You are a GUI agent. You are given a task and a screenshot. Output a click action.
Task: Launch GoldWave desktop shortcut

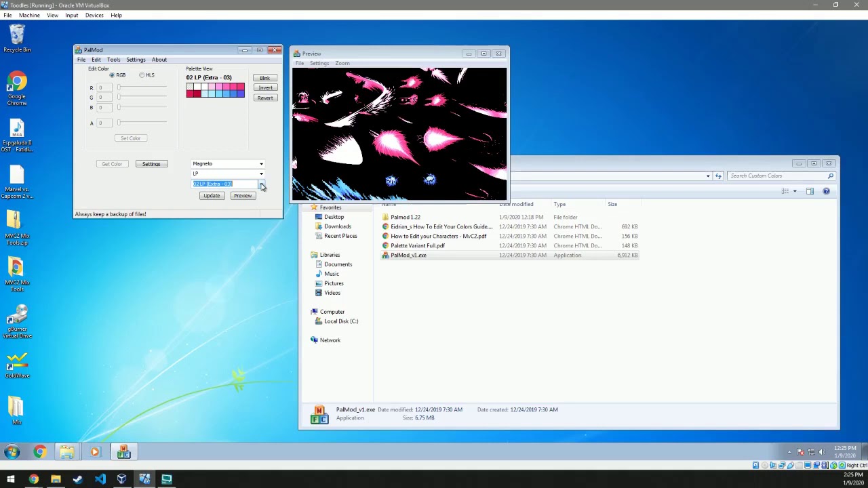(x=17, y=366)
